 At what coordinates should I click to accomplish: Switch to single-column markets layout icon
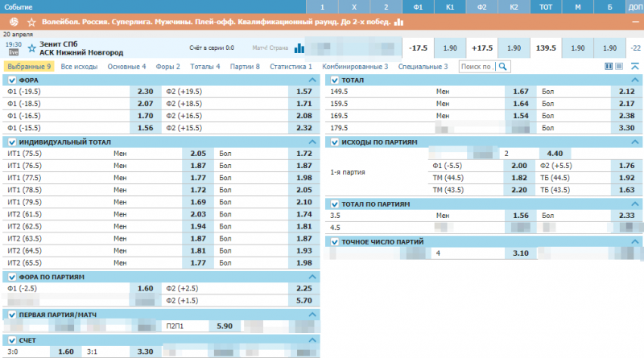[x=620, y=67]
